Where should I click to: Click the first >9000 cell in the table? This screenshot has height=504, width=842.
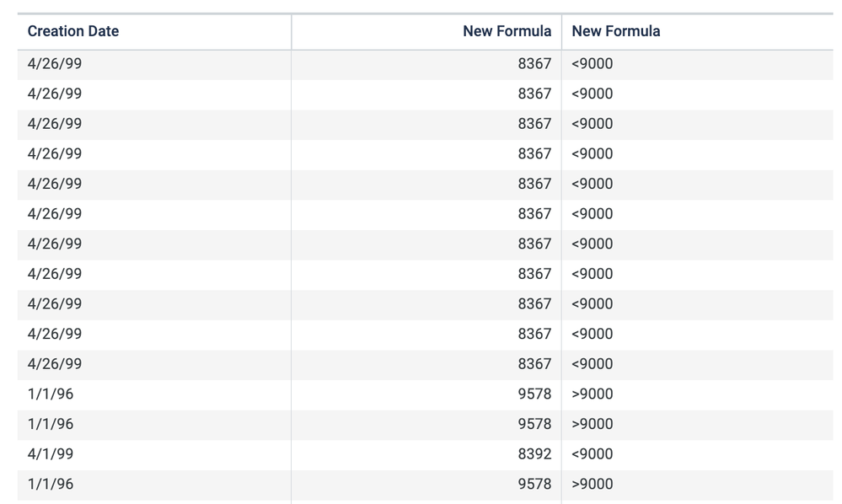tap(593, 394)
